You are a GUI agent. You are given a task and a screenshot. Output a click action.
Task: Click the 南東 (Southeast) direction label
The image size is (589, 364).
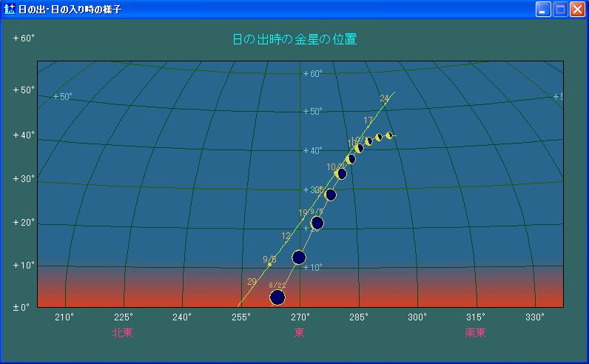coord(476,333)
